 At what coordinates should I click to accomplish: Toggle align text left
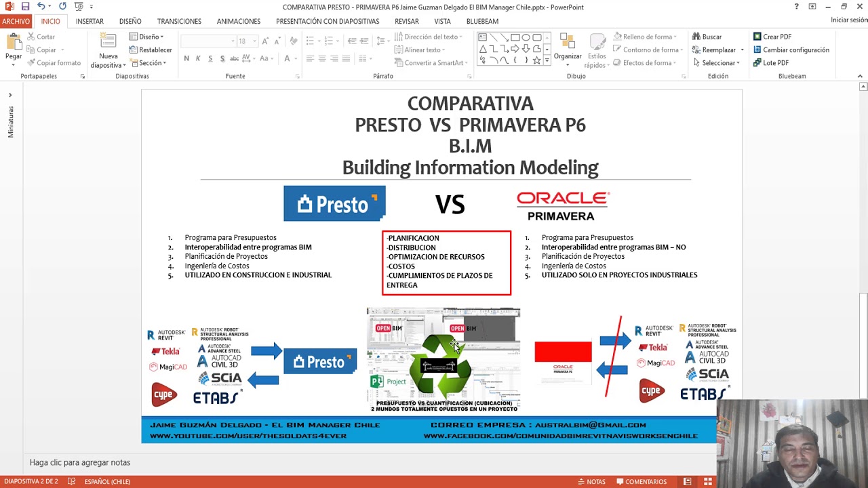tap(310, 58)
